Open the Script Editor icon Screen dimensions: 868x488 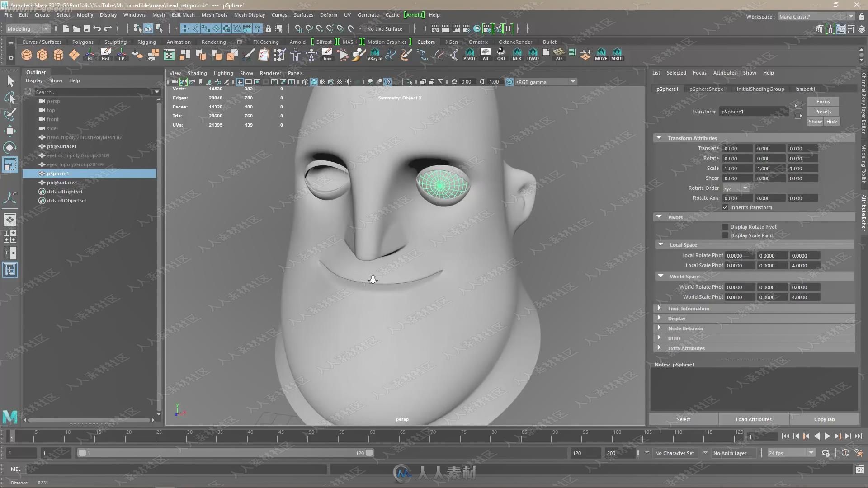859,469
